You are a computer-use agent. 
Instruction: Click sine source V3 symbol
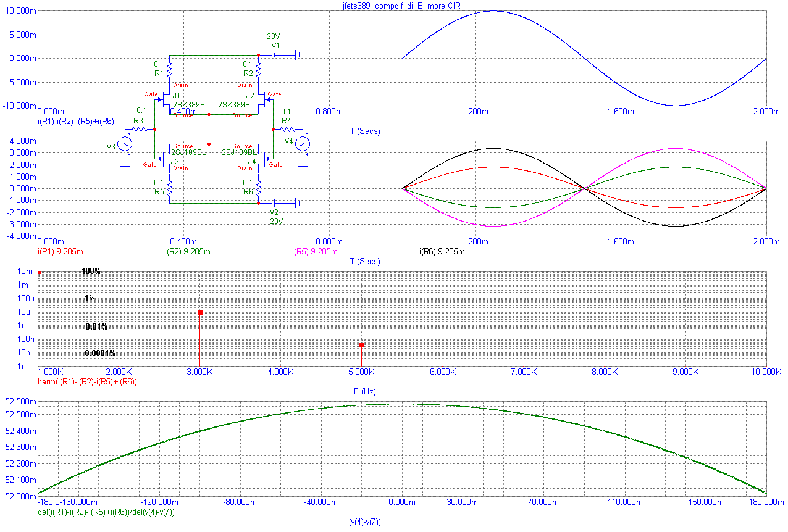click(126, 144)
